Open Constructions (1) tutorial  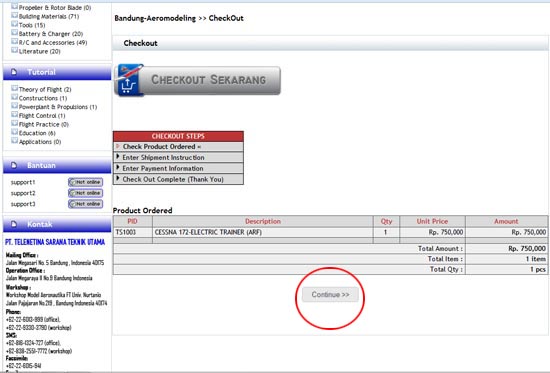pyautogui.click(x=43, y=98)
